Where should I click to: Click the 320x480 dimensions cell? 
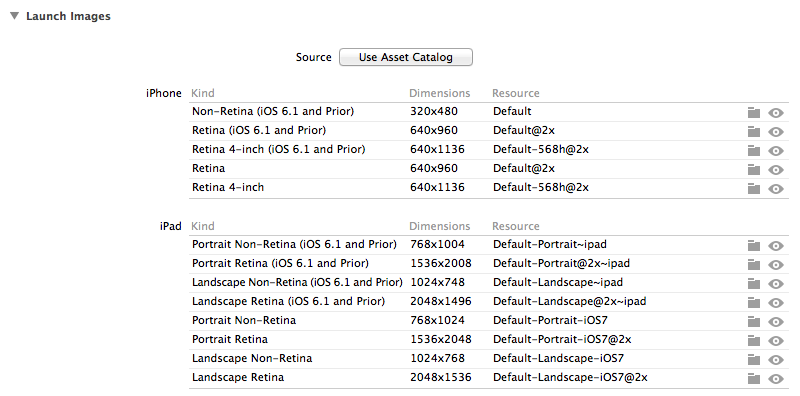[434, 111]
